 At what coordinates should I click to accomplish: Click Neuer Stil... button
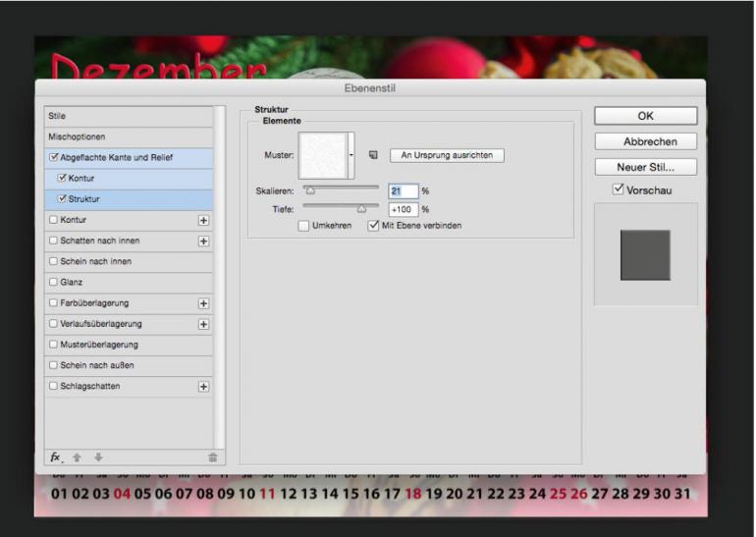(646, 167)
